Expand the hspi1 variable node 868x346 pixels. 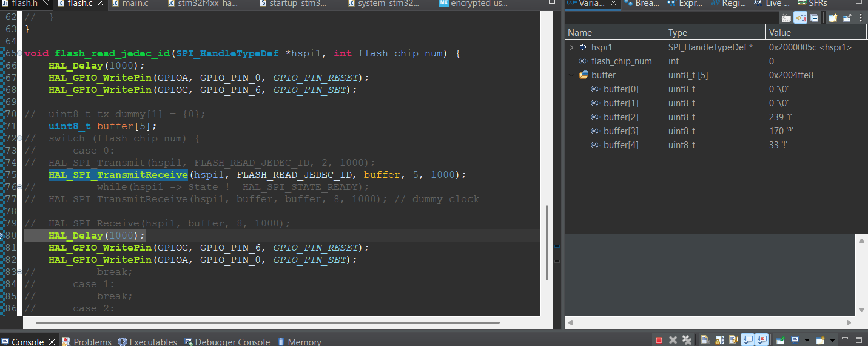[x=571, y=47]
